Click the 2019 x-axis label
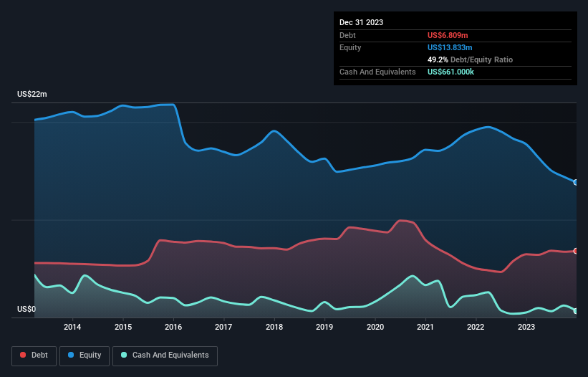This screenshot has width=588, height=377. click(x=324, y=327)
